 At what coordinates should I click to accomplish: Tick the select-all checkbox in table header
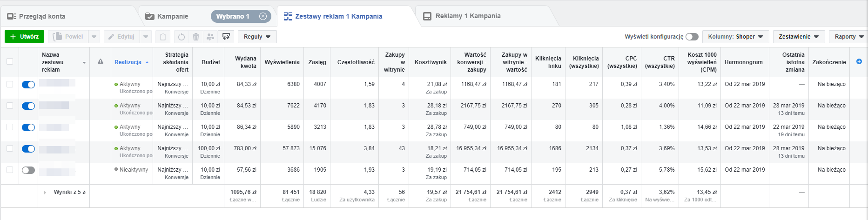coord(10,61)
